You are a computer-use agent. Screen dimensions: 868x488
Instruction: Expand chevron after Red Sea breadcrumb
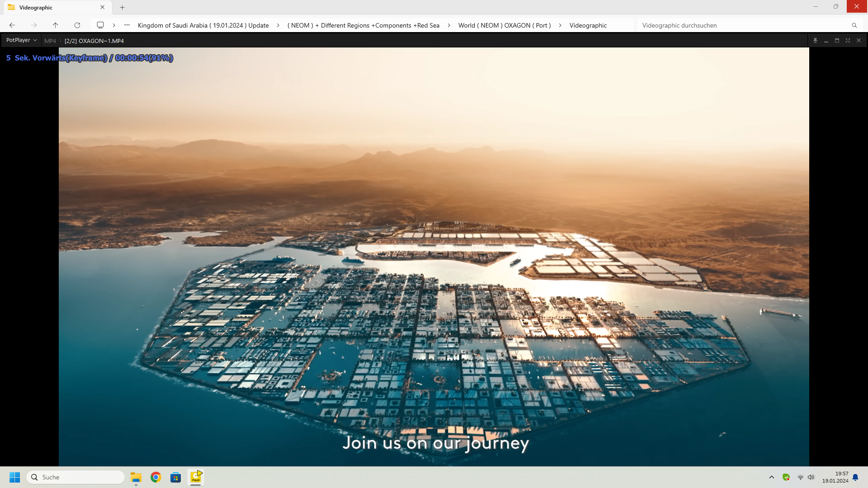449,25
